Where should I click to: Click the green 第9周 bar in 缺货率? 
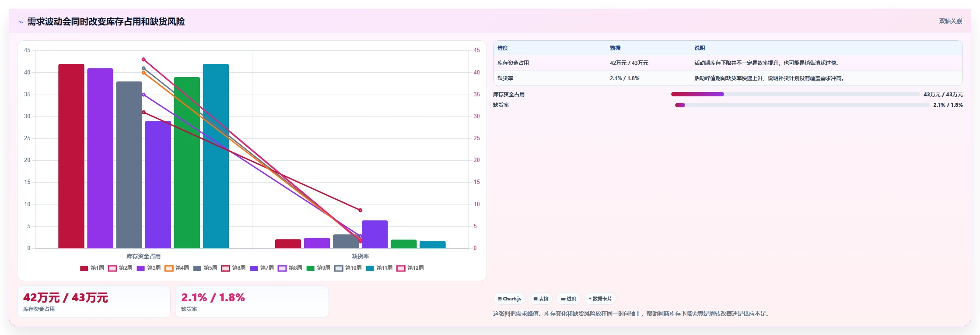pyautogui.click(x=403, y=244)
